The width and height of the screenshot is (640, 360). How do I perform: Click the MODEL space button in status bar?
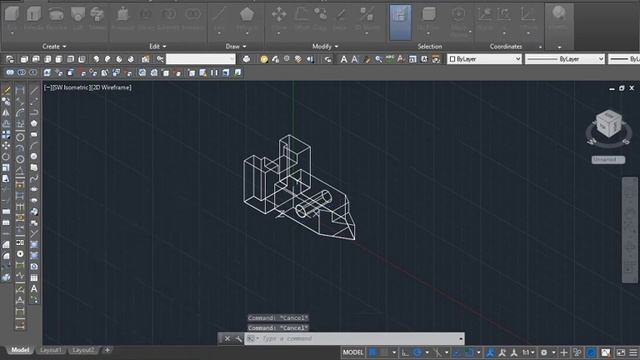353,352
